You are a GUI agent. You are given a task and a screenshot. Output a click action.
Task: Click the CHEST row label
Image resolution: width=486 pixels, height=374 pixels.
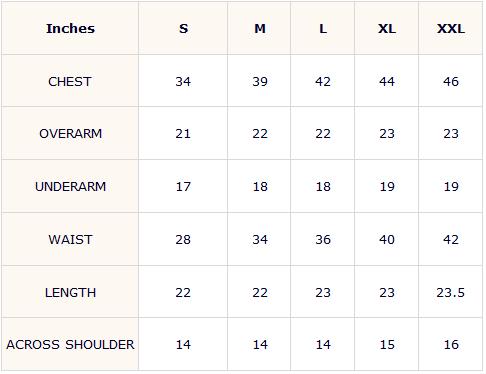tap(70, 82)
